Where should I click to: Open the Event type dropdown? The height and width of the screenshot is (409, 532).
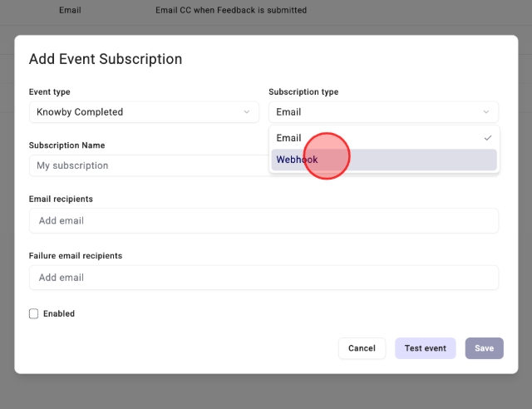(144, 112)
